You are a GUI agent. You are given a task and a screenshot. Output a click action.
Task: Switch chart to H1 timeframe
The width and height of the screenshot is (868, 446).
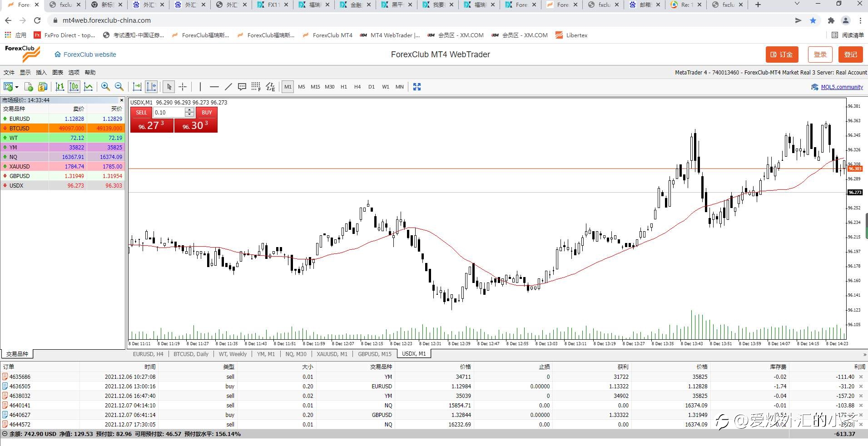tap(344, 87)
